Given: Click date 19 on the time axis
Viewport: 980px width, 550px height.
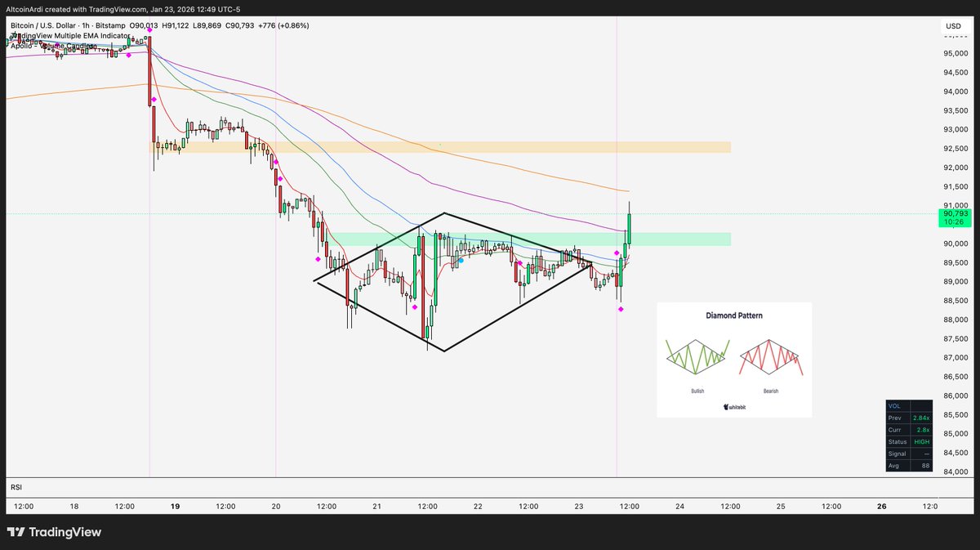Looking at the screenshot, I should (x=176, y=507).
